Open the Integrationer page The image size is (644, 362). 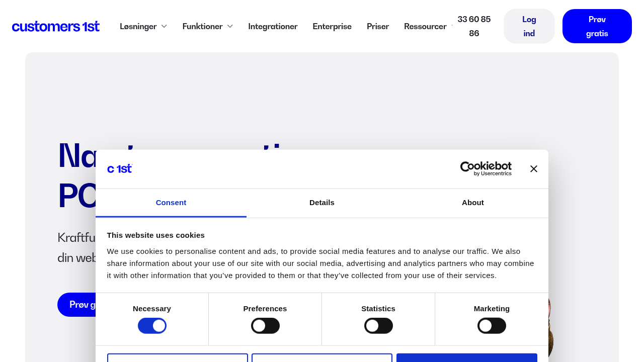point(273,26)
